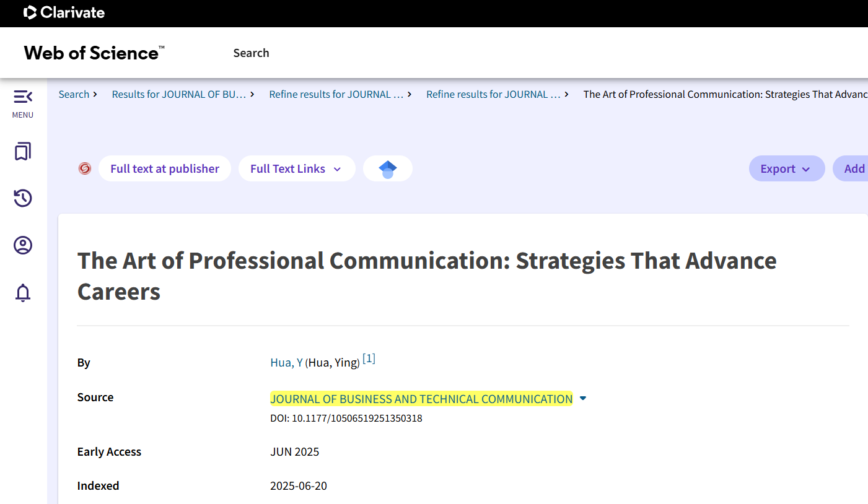This screenshot has width=868, height=504.
Task: Expand the left sidebar MENU icon
Action: coord(23,97)
